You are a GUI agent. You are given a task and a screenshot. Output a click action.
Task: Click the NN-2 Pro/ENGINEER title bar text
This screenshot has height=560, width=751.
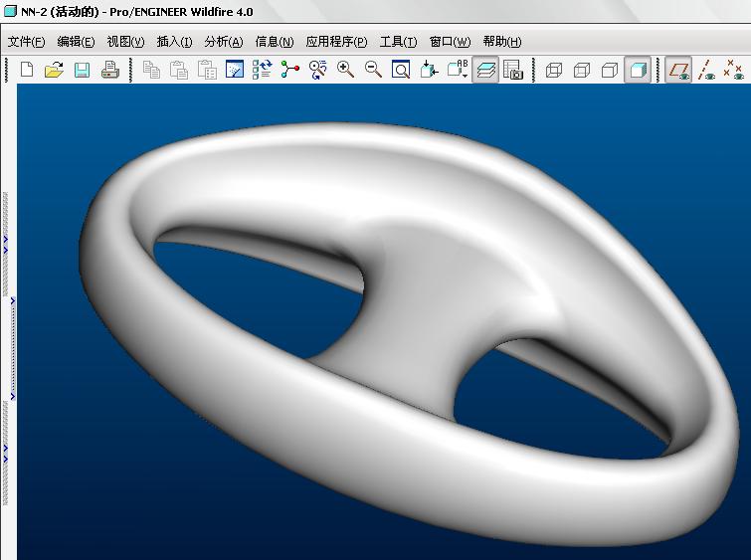click(137, 12)
